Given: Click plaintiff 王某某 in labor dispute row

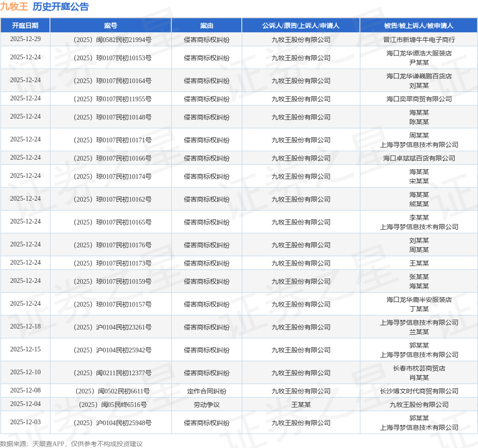Looking at the screenshot, I should pyautogui.click(x=301, y=405).
